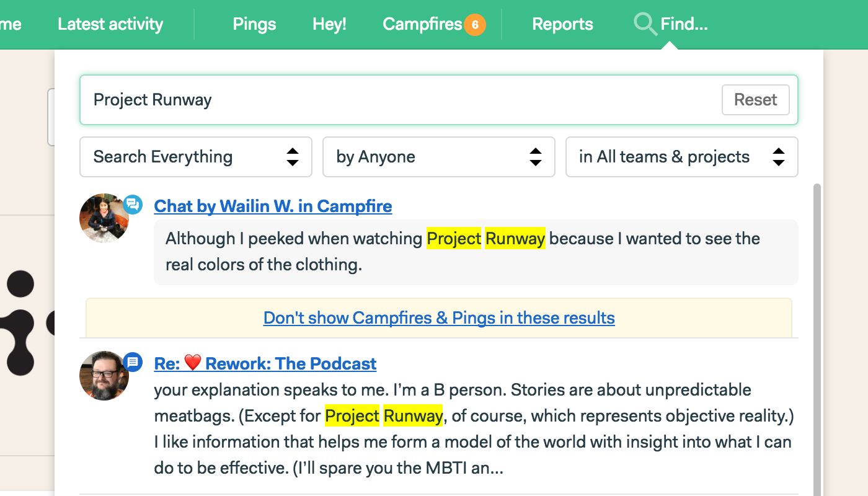Open the Campfires unread count badge
This screenshot has width=868, height=496.
coord(475,25)
